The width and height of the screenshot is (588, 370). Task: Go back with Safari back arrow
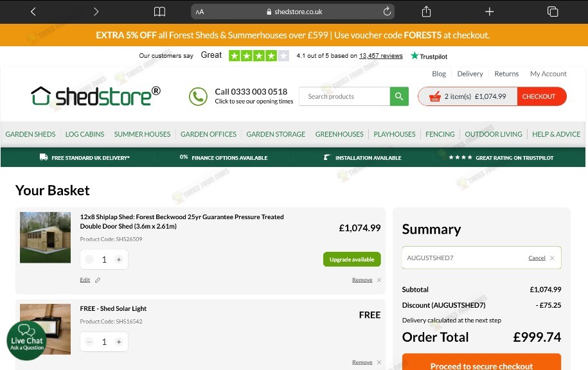tap(33, 12)
